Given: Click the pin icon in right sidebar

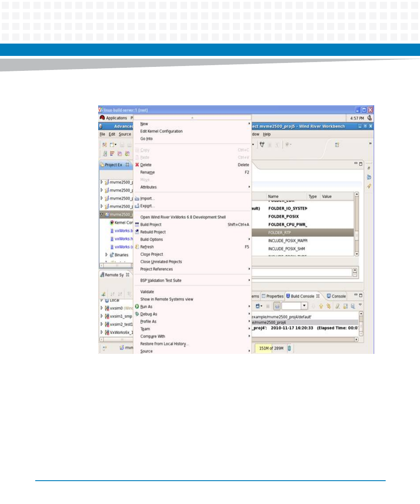Looking at the screenshot, I should point(369,186).
